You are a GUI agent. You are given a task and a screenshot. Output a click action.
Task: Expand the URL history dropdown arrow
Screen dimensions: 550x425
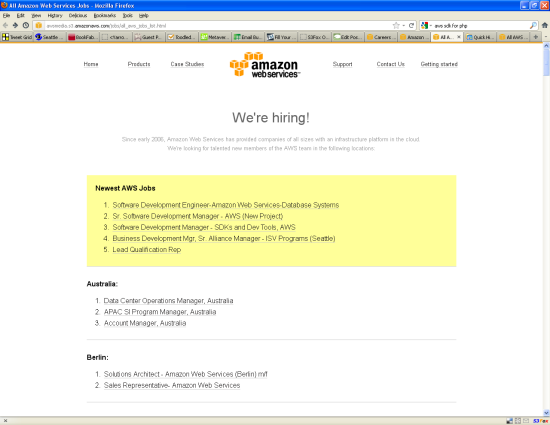coord(404,26)
